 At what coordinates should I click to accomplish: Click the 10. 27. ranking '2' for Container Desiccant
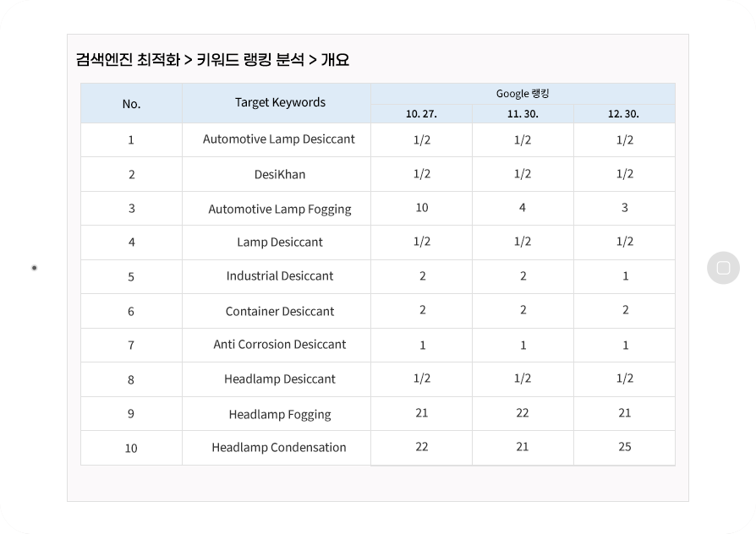[x=422, y=310]
